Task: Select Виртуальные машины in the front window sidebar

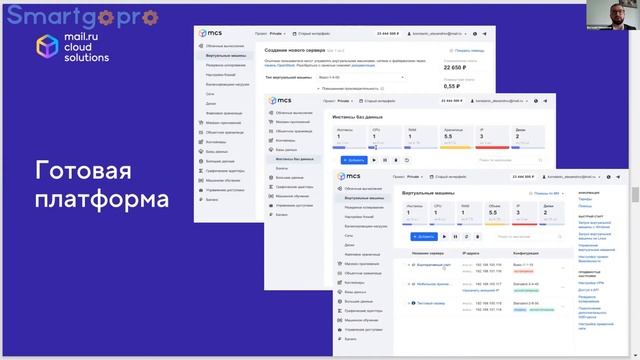Action: click(x=364, y=198)
